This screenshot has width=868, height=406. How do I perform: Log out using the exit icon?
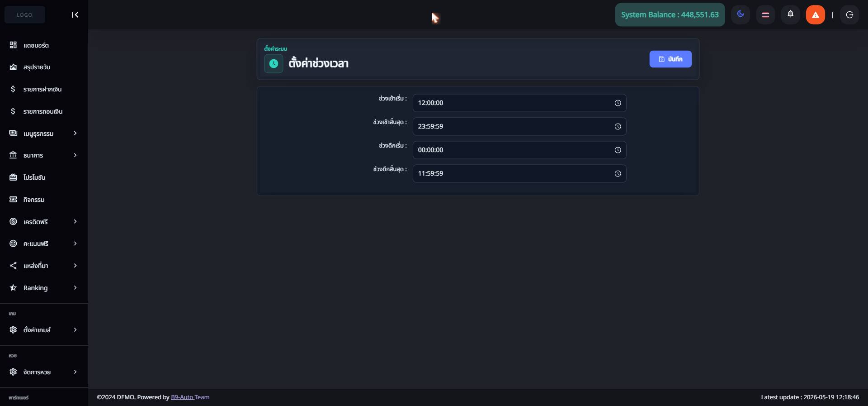[849, 14]
